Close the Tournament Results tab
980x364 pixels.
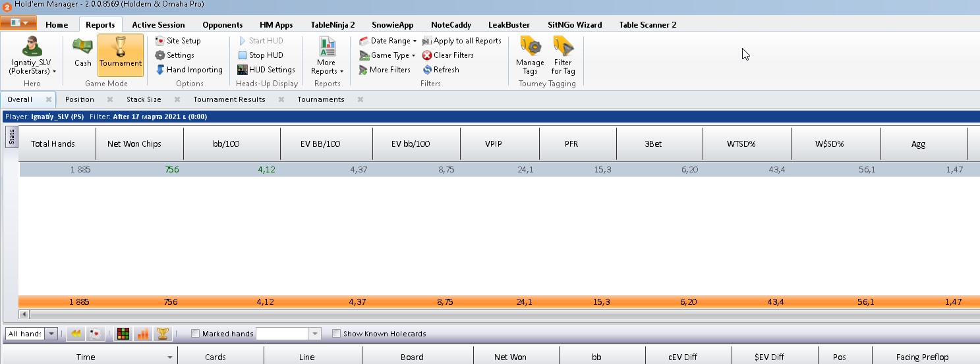(281, 99)
